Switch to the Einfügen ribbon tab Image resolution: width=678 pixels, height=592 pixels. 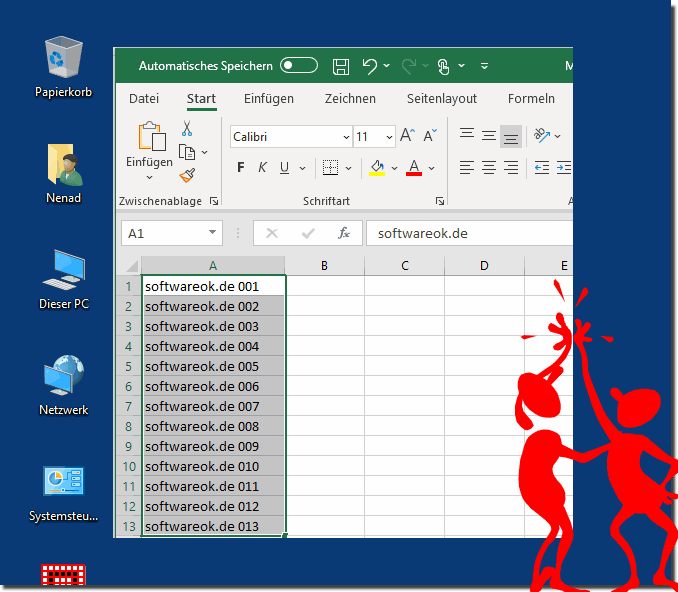click(269, 99)
